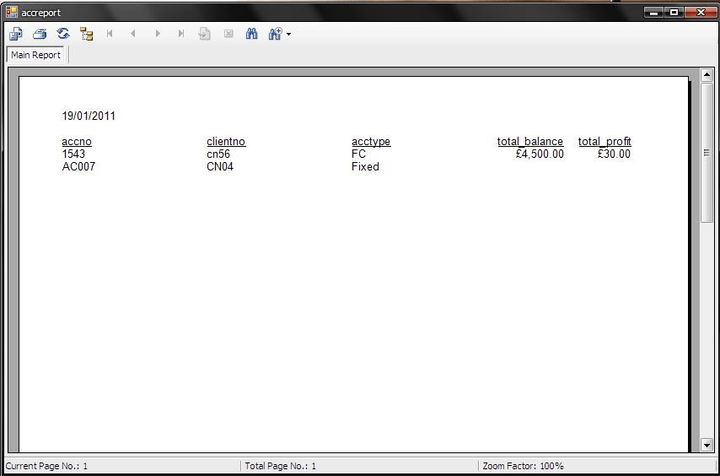Click account number AC007
Viewport: 720px width, 476px height.
(x=79, y=167)
